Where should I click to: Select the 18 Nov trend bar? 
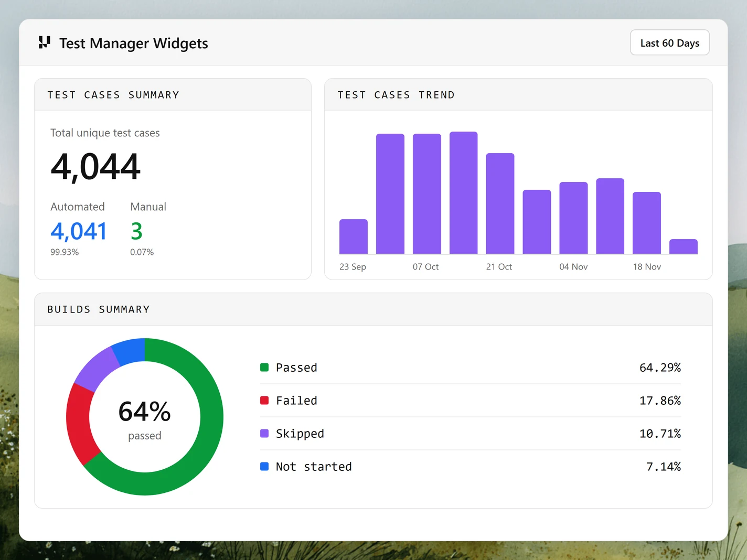(647, 223)
